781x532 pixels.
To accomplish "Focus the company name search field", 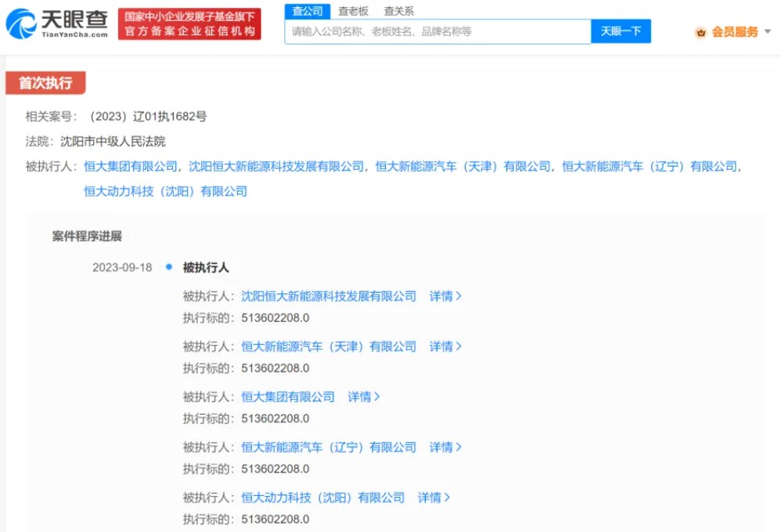I will tap(437, 31).
